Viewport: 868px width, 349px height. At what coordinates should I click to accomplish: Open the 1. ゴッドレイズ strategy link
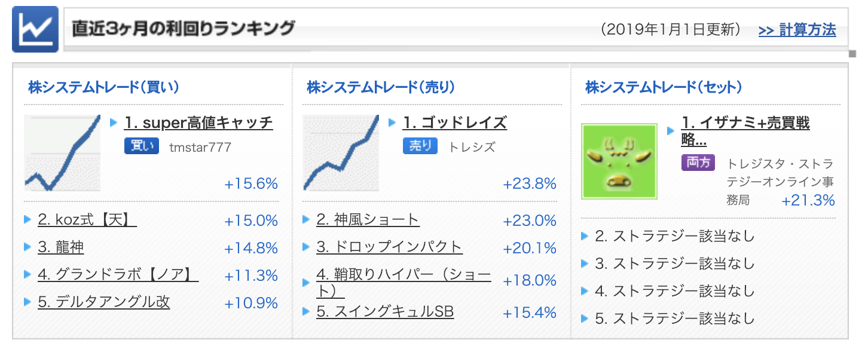[x=454, y=123]
